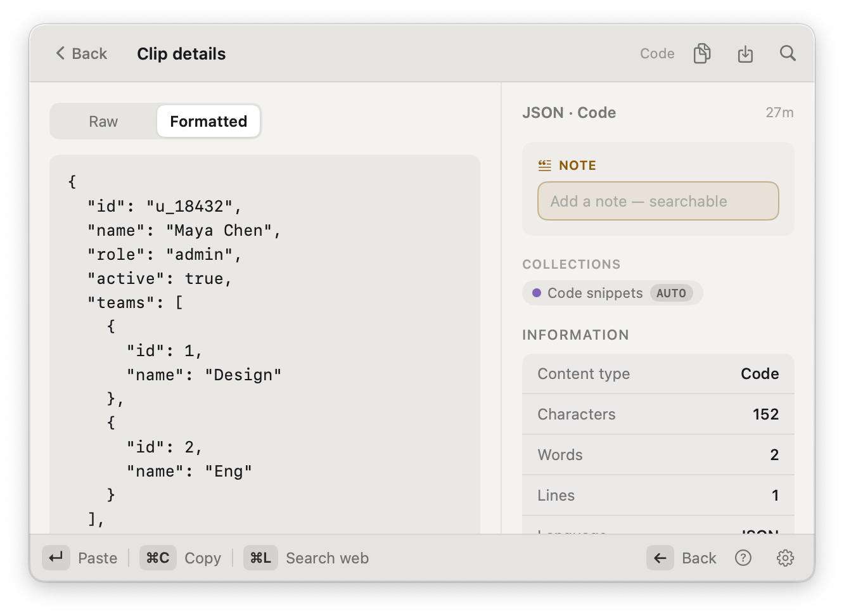The width and height of the screenshot is (844, 616).
Task: Click the 27m timestamp
Action: pos(779,113)
